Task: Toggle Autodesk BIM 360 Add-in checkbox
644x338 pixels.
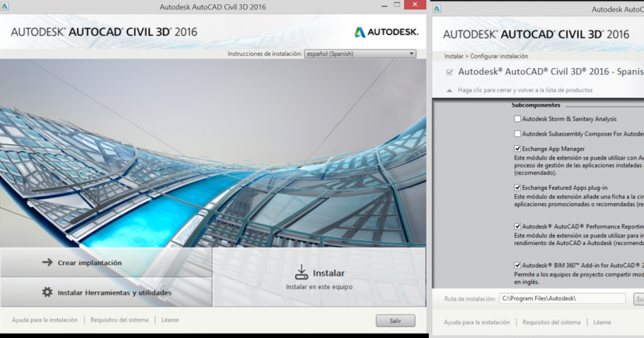Action: click(x=517, y=265)
